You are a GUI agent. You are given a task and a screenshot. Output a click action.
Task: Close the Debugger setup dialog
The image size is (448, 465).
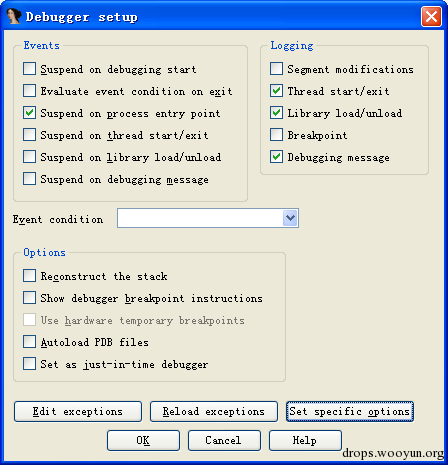point(431,16)
